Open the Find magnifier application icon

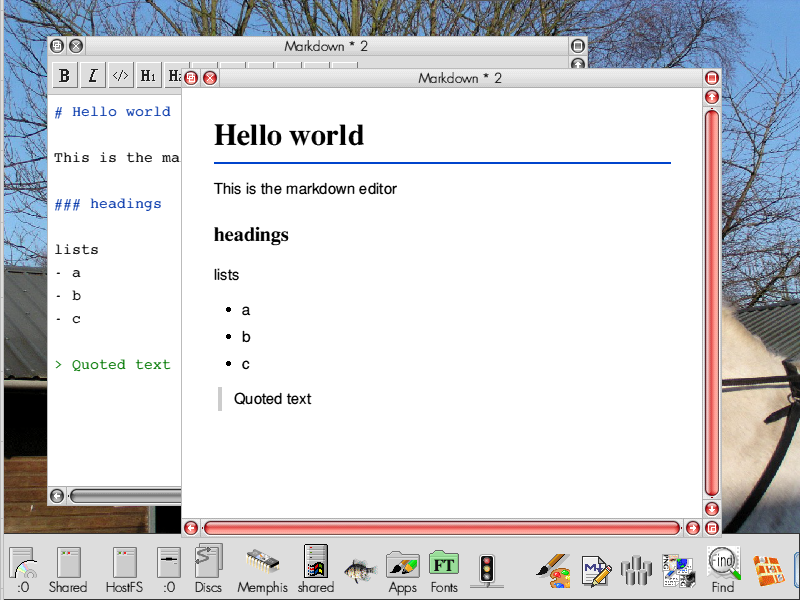(x=723, y=569)
